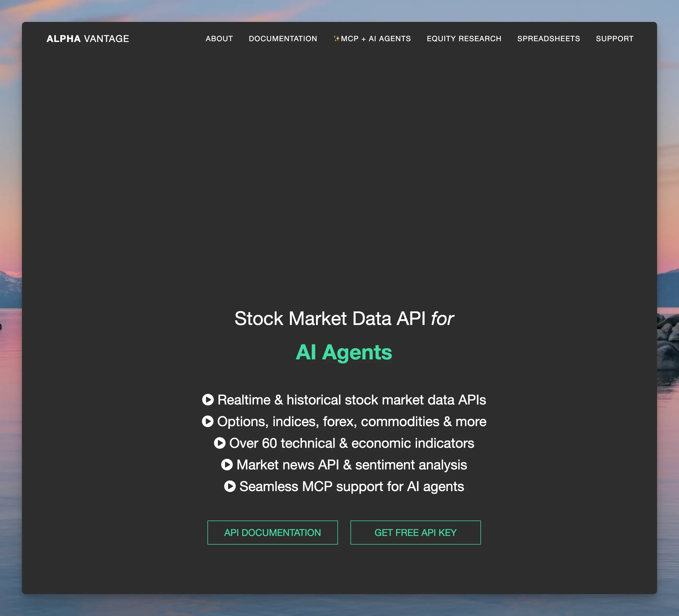Image resolution: width=679 pixels, height=616 pixels.
Task: Open the About page
Action: click(219, 39)
